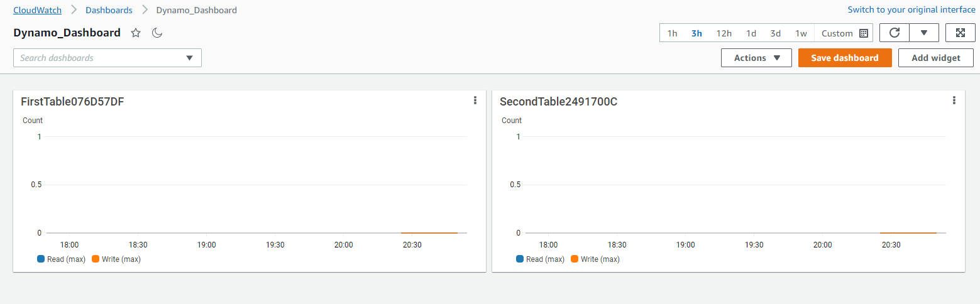Click the Save dashboard button
980x304 pixels.
(844, 58)
